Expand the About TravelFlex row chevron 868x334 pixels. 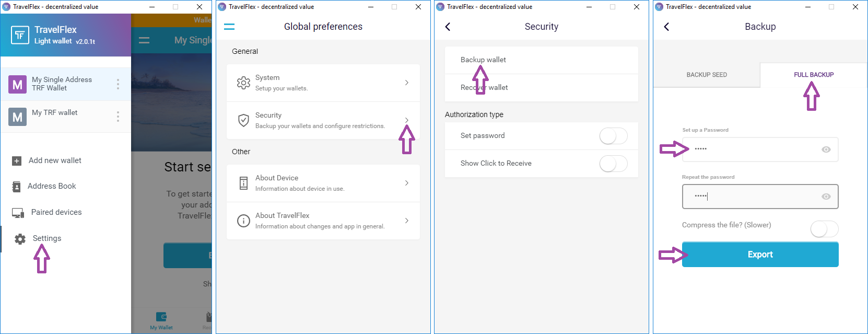coord(407,221)
